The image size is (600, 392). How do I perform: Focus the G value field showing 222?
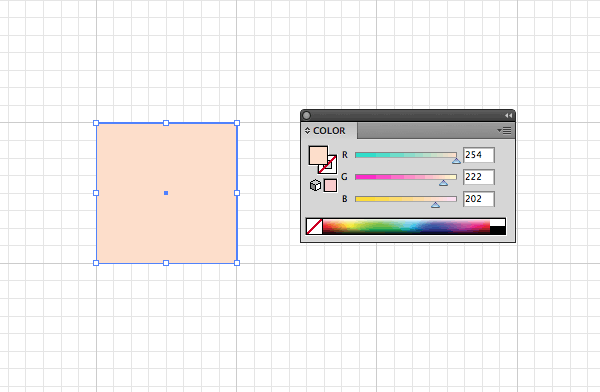[479, 177]
